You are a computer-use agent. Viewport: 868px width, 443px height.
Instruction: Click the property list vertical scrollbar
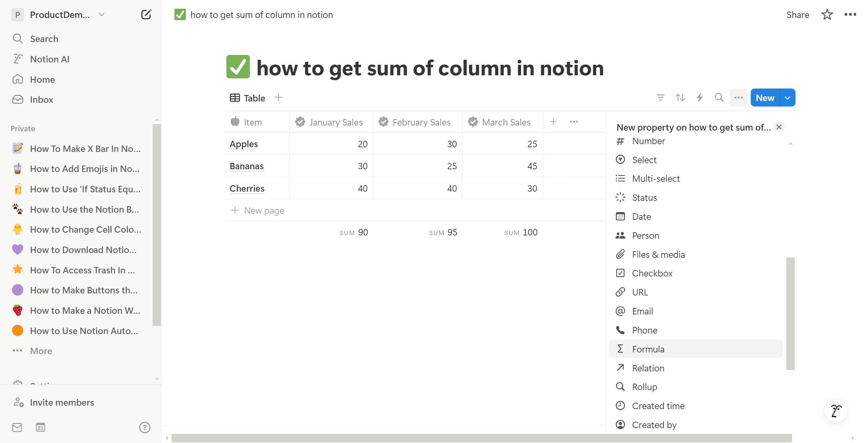click(790, 313)
